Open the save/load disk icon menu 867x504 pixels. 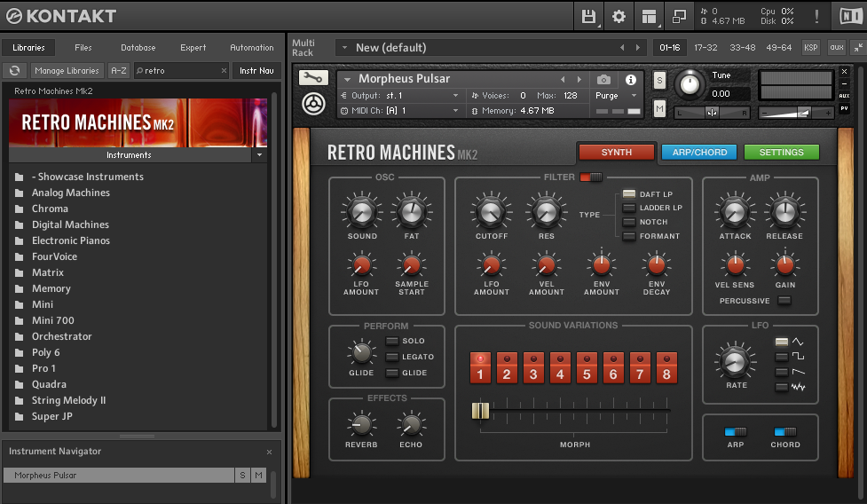(588, 16)
